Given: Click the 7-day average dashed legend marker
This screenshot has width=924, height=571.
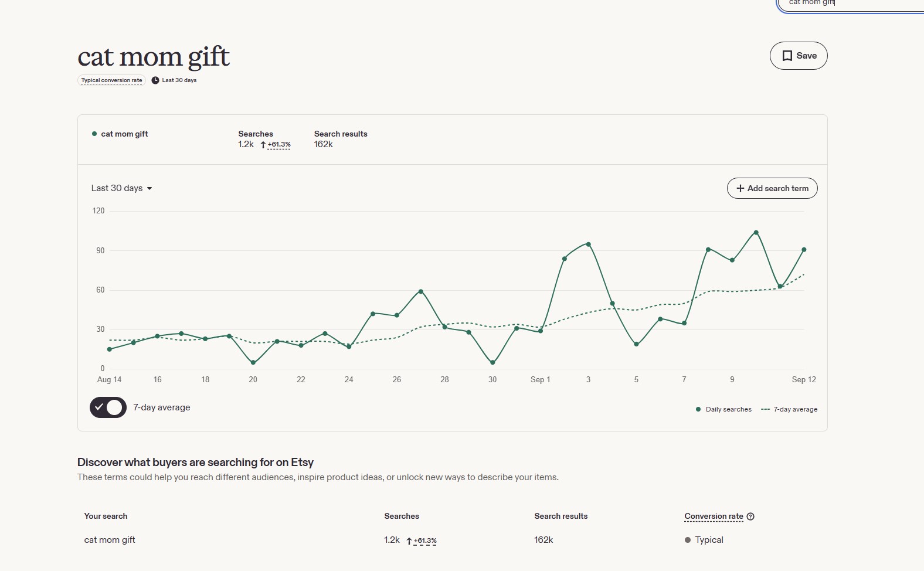Looking at the screenshot, I should point(765,409).
